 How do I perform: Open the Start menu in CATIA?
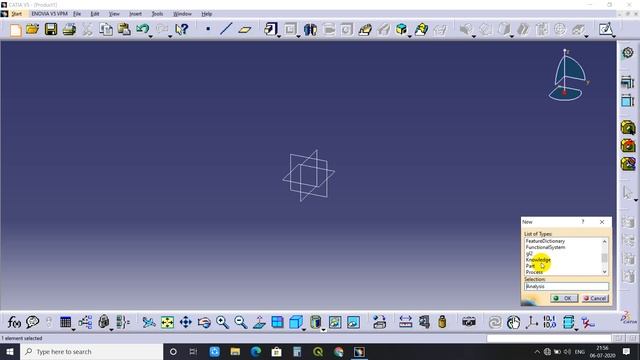(x=16, y=14)
